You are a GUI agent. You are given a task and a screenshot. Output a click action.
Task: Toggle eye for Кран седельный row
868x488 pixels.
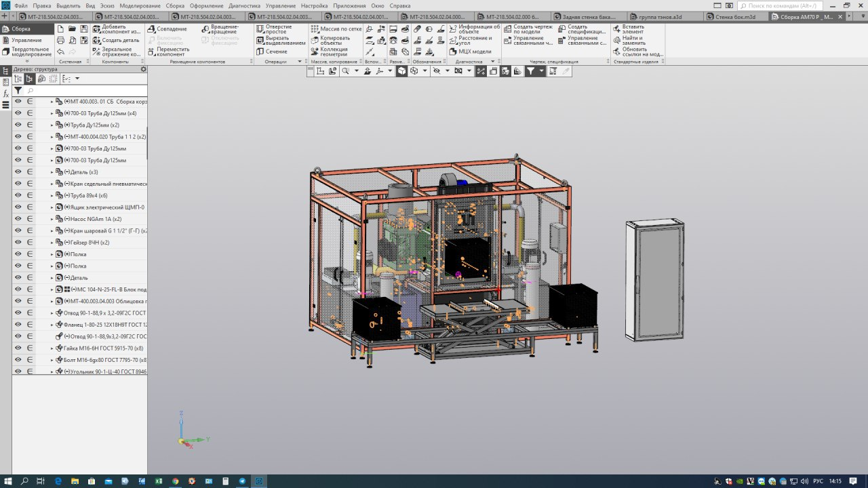18,184
